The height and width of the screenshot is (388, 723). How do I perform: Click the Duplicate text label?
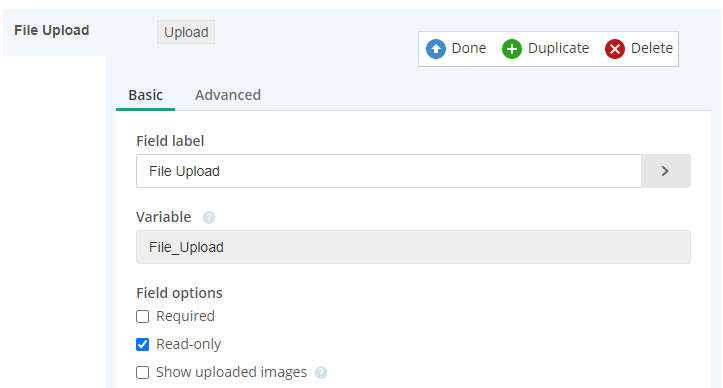(x=558, y=48)
